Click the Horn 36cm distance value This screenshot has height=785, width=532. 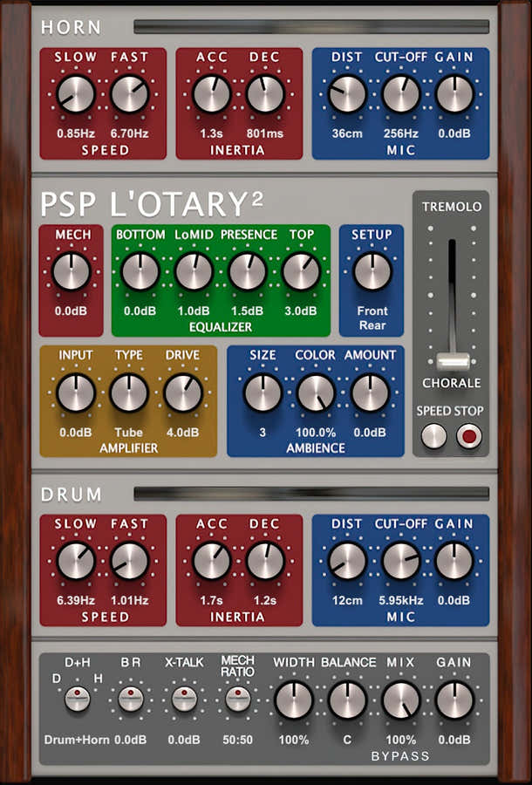pyautogui.click(x=347, y=133)
